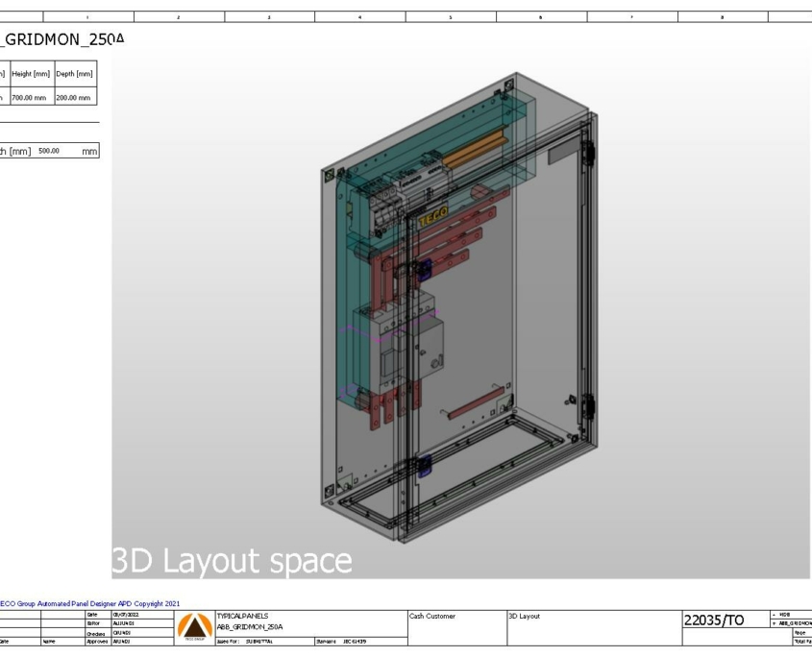Click the yellow TECO badge on the busbar assembly
The image size is (812, 657).
pyautogui.click(x=432, y=215)
